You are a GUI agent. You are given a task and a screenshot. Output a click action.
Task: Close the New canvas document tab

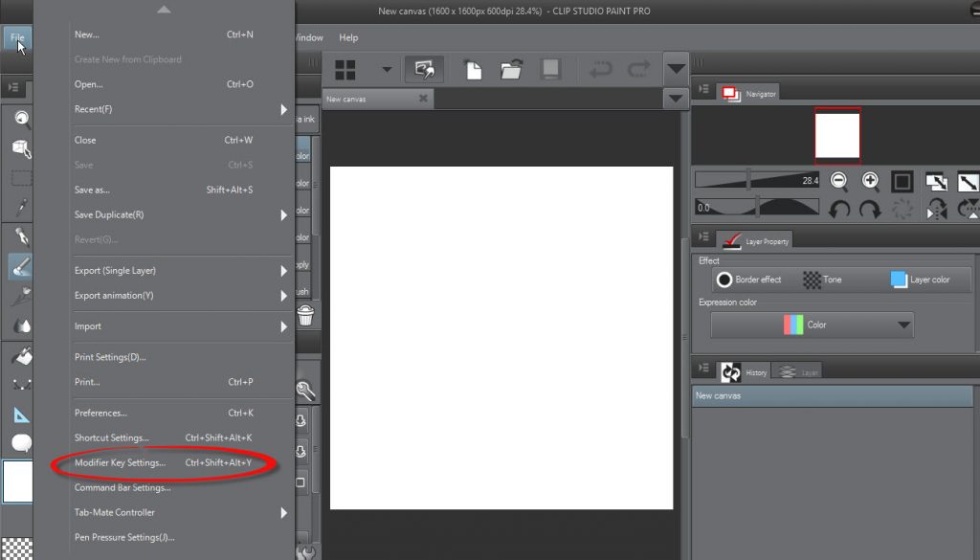pyautogui.click(x=423, y=99)
